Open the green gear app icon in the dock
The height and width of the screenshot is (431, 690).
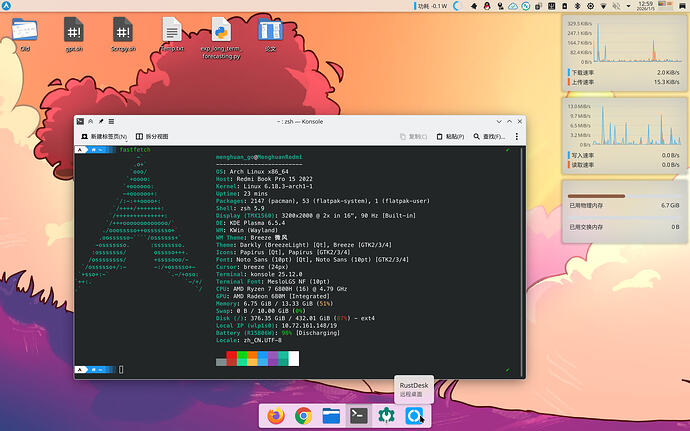pyautogui.click(x=386, y=416)
